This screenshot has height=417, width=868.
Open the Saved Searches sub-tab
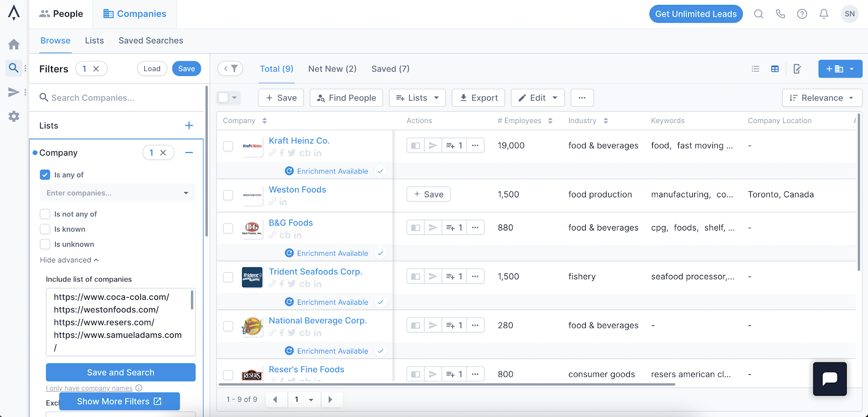[151, 41]
